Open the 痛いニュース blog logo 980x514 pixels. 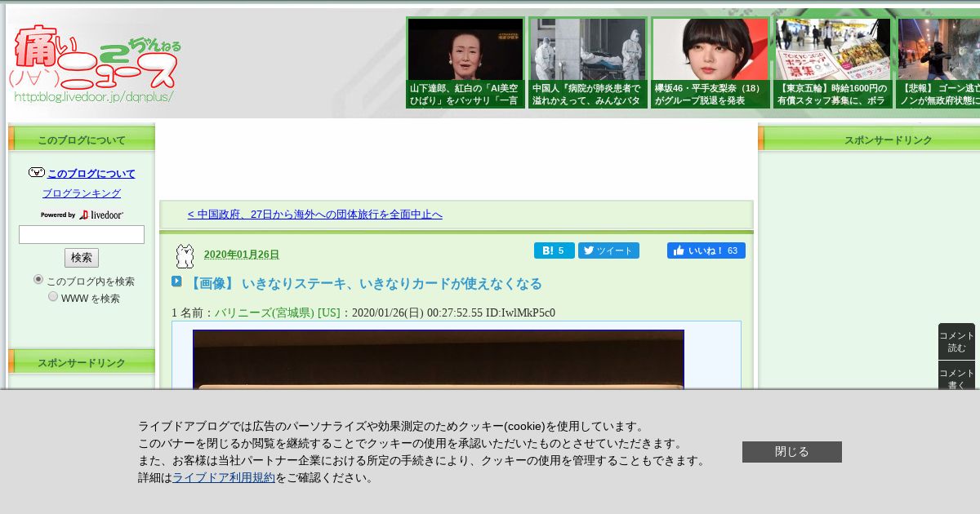pyautogui.click(x=96, y=64)
